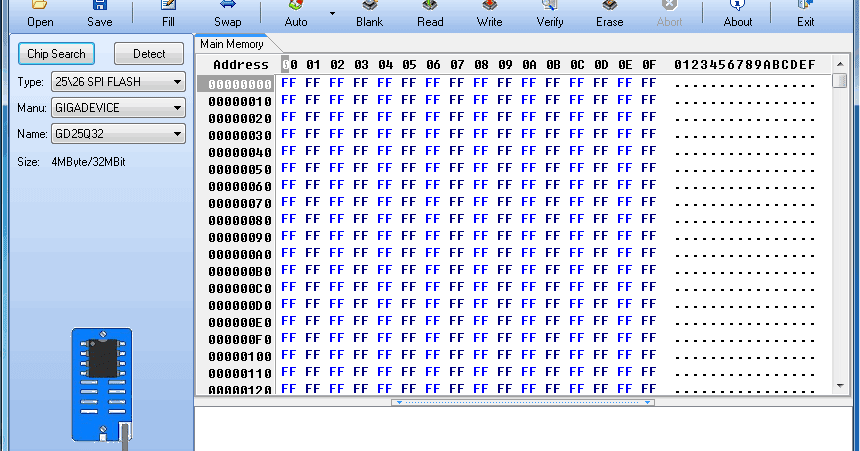Select address row 00000040
Image resolution: width=860 pixels, height=451 pixels.
pos(240,153)
